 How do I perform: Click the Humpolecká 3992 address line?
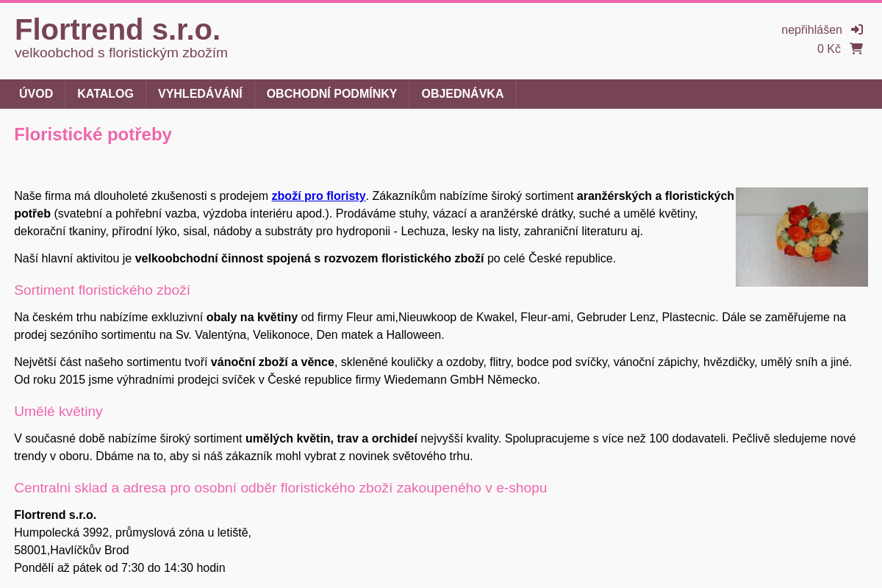(x=132, y=533)
